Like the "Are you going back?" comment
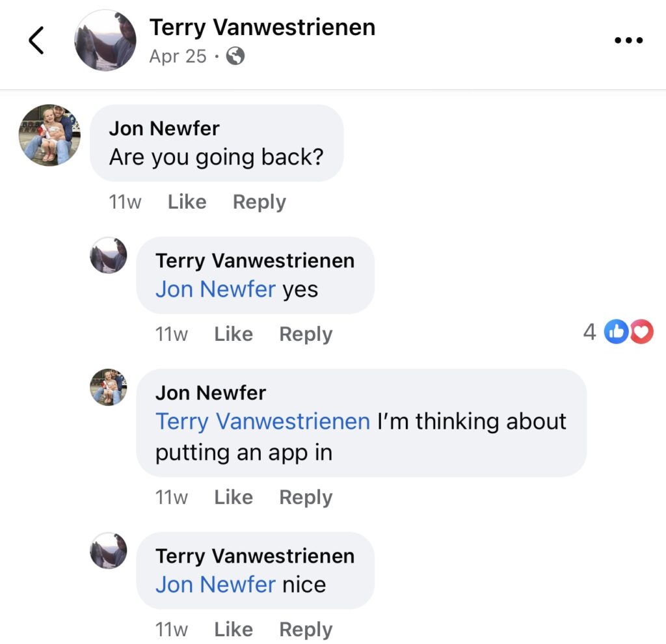The image size is (666, 644). 187,202
